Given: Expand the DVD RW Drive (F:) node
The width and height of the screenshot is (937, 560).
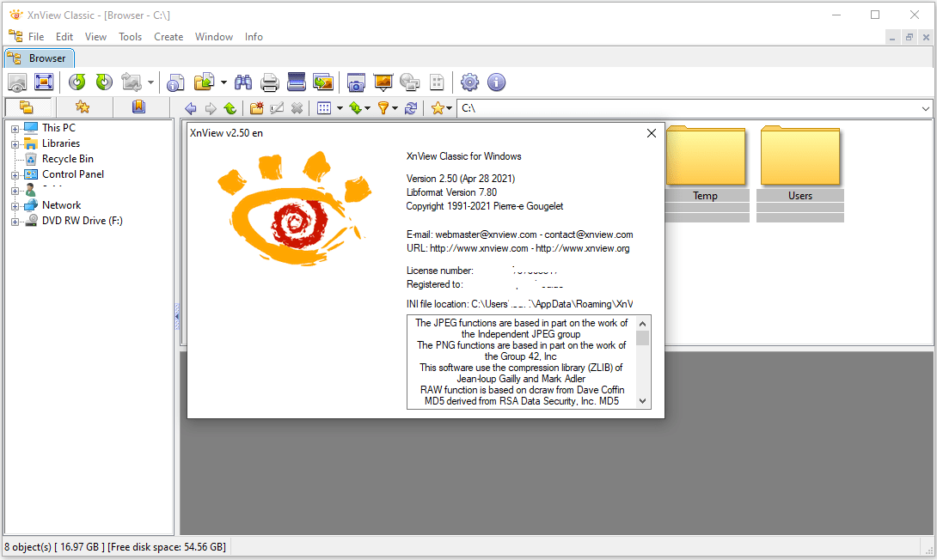Looking at the screenshot, I should click(x=15, y=222).
